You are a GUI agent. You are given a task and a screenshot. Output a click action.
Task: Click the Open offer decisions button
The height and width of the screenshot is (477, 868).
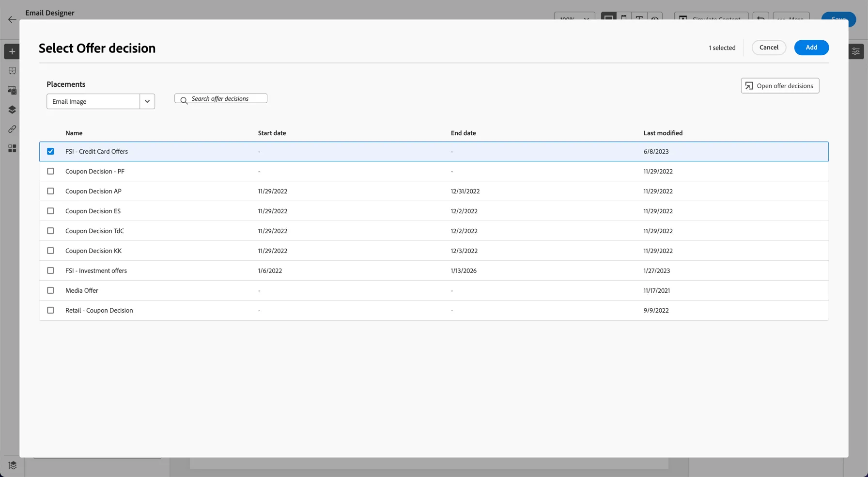tap(780, 86)
